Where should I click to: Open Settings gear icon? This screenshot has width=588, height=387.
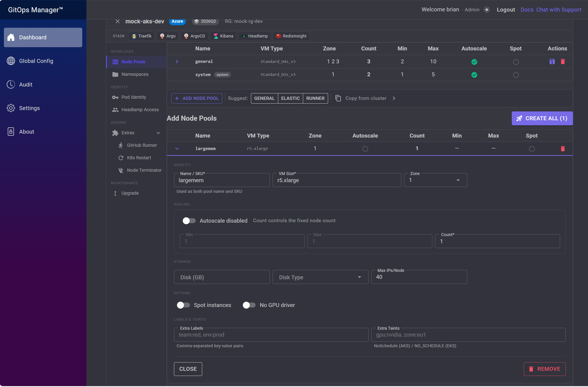11,108
